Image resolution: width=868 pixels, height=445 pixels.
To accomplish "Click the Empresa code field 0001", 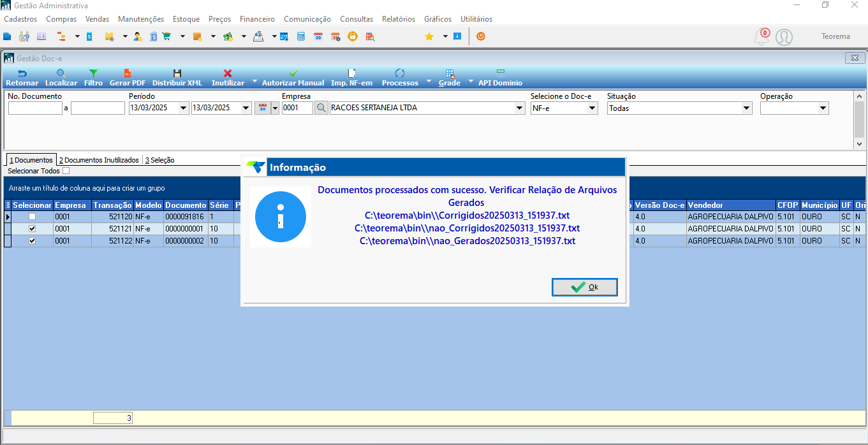I will coord(297,108).
